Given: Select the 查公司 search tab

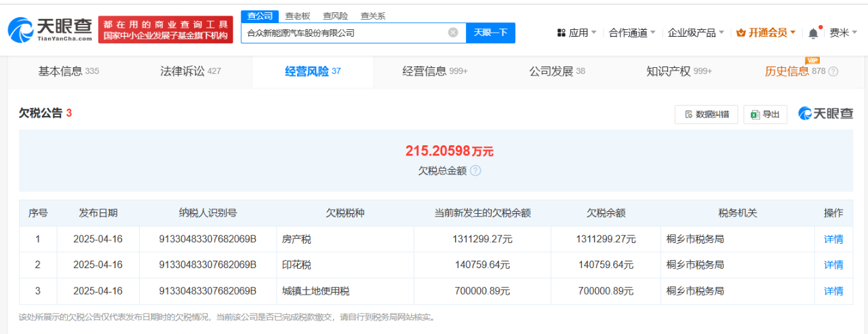Looking at the screenshot, I should coord(260,16).
